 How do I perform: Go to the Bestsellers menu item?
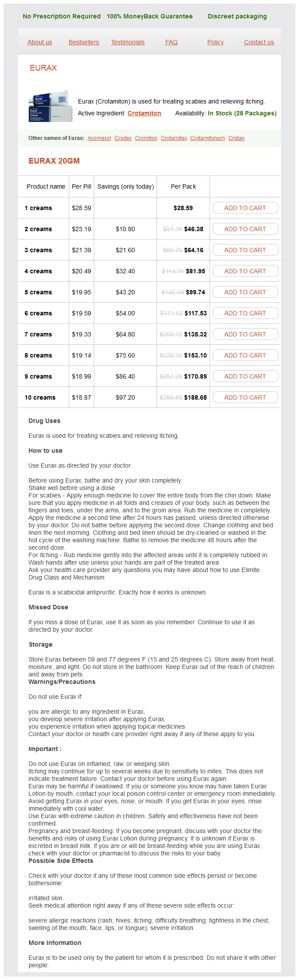click(84, 42)
